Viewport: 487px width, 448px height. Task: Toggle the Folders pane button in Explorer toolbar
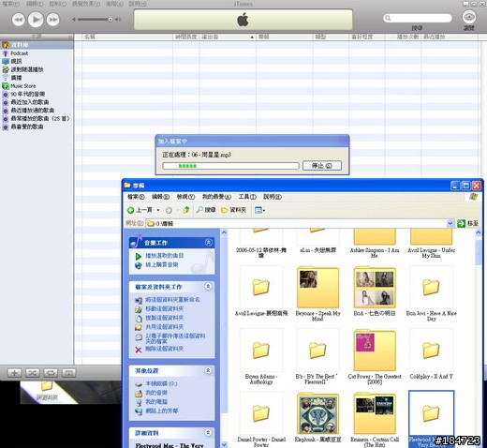(x=234, y=210)
